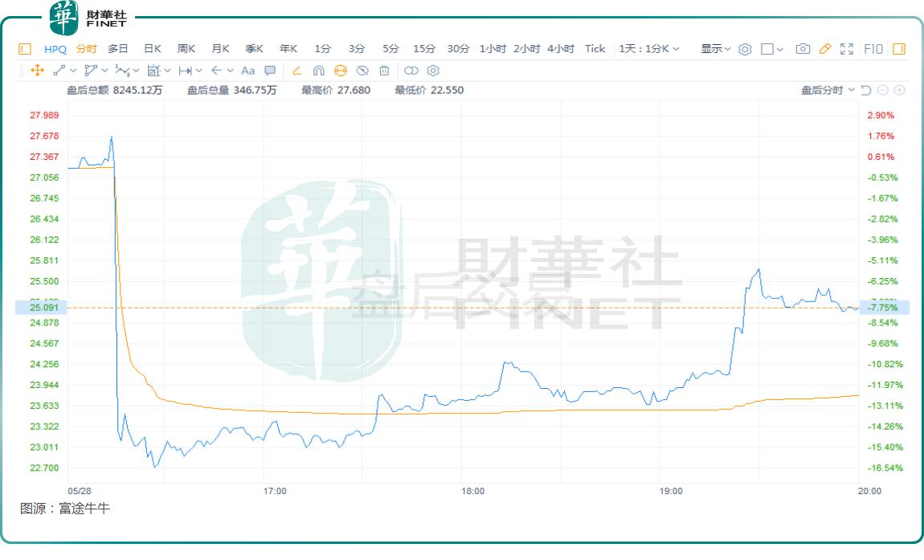This screenshot has height=560, width=924.
Task: Expand the measurement grid tool dropdown arrow
Action: pyautogui.click(x=167, y=71)
